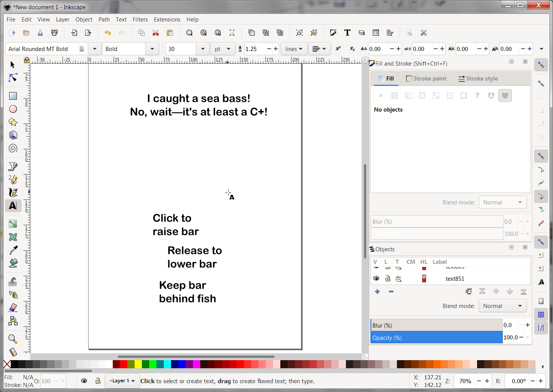Screen dimensions: 553x392
Task: Choose the Ellipse tool
Action: click(13, 109)
